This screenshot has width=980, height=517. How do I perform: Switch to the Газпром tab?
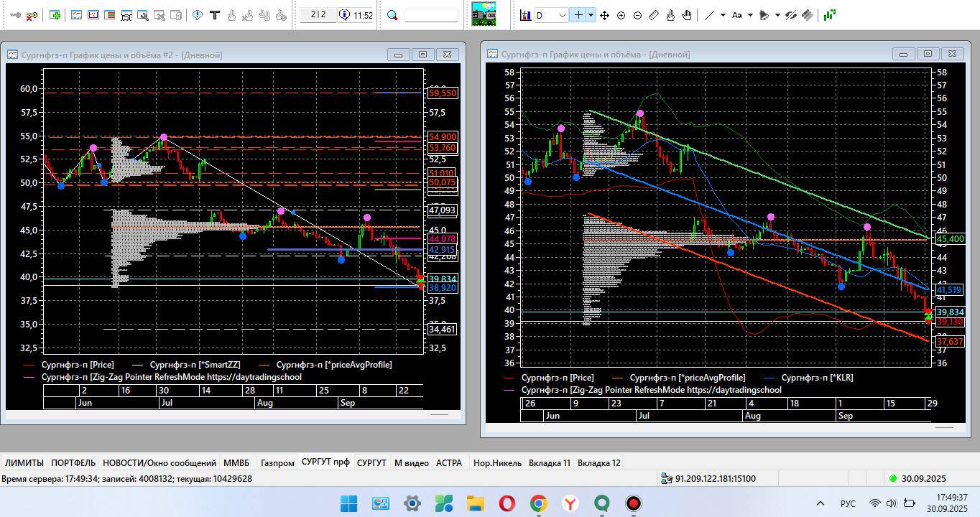(277, 463)
